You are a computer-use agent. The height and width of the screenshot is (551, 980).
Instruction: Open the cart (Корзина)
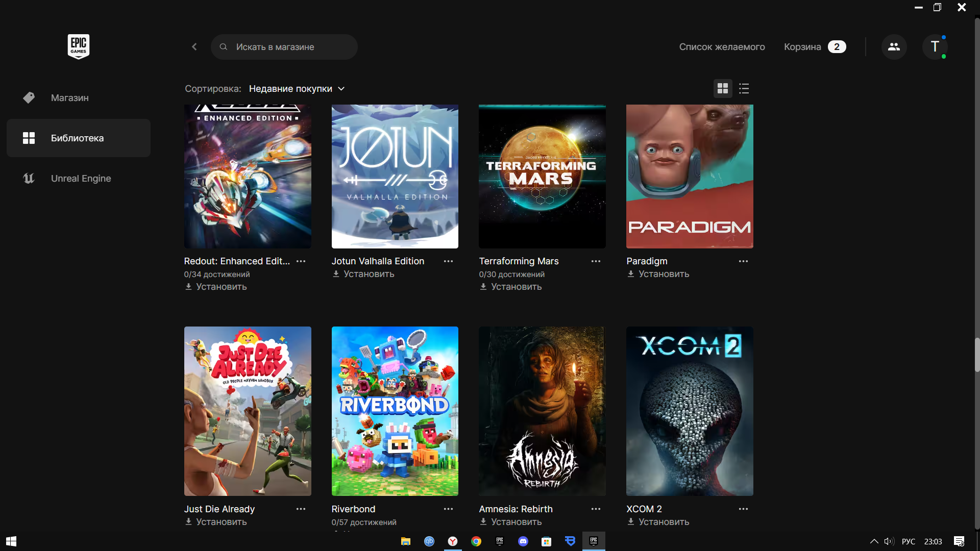[815, 47]
